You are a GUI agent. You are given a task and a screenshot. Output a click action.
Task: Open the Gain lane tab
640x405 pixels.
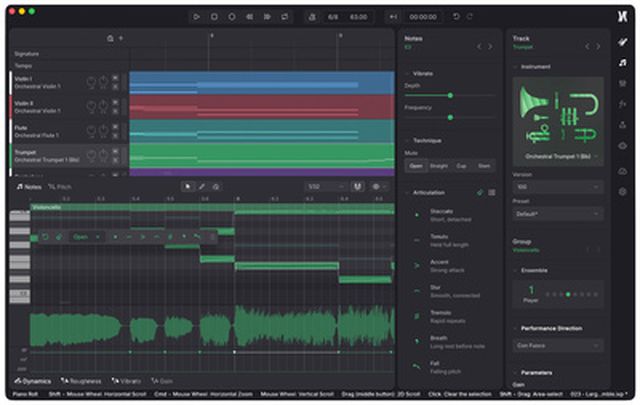(x=162, y=381)
